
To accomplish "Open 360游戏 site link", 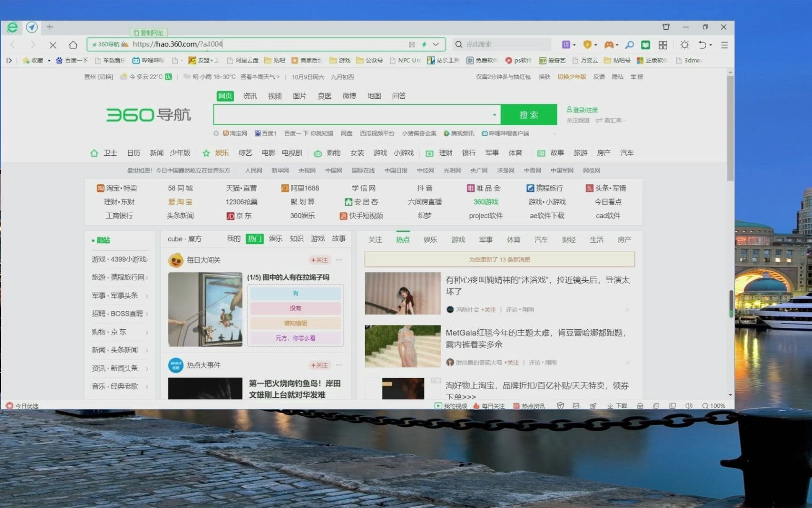I will point(486,202).
